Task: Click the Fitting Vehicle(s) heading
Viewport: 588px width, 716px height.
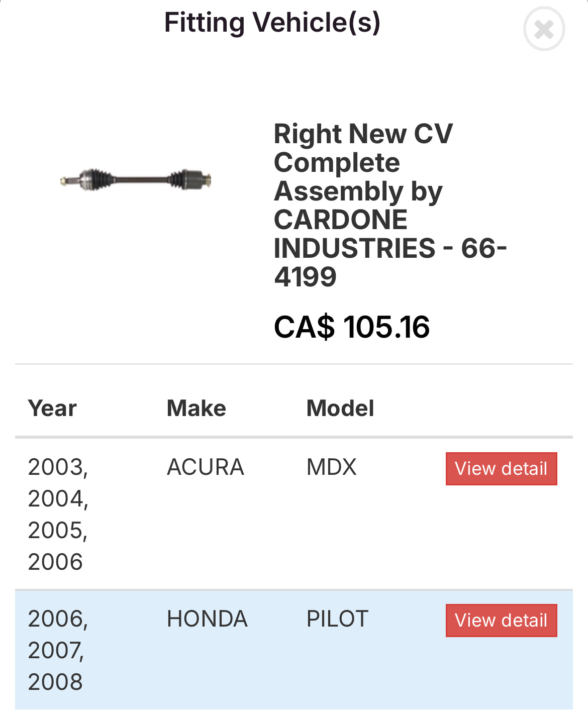Action: point(272,23)
